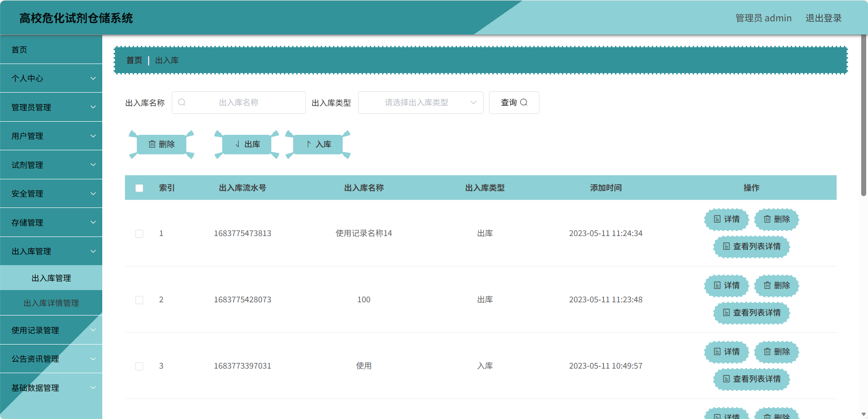Expand the 使用记录管理 sidebar chevron

(93, 330)
